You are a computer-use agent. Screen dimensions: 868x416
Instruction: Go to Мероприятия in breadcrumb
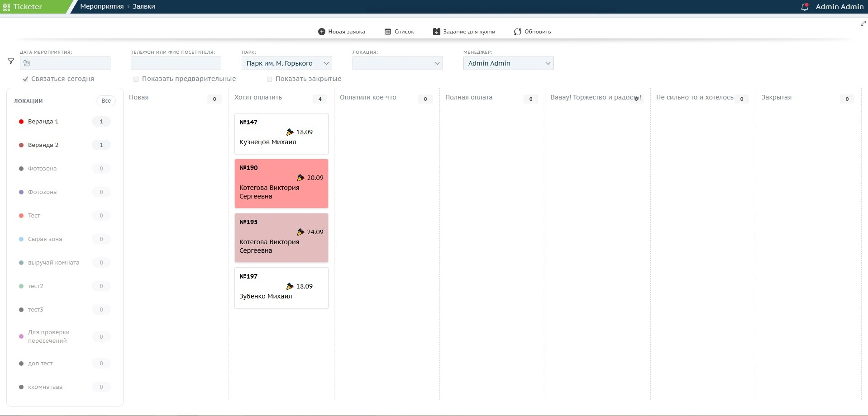pyautogui.click(x=102, y=6)
